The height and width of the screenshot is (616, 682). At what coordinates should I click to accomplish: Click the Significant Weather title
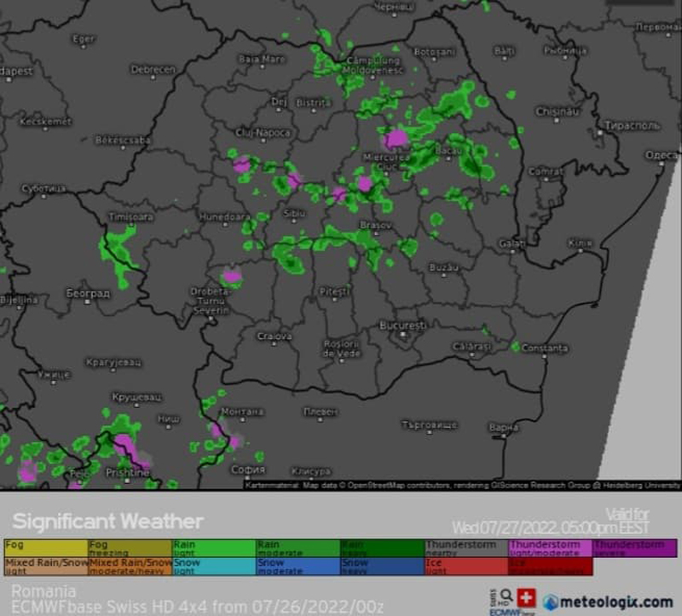point(107,521)
